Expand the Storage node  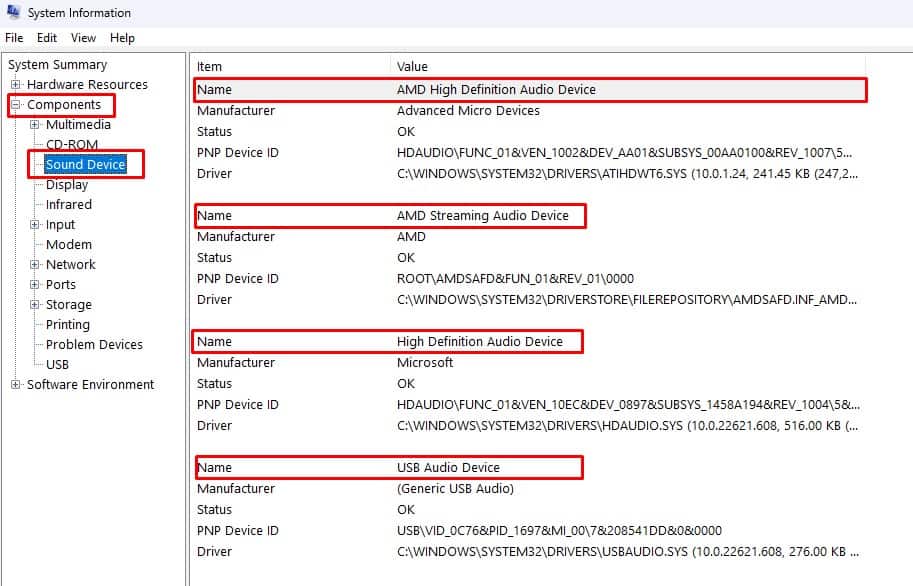pyautogui.click(x=35, y=304)
